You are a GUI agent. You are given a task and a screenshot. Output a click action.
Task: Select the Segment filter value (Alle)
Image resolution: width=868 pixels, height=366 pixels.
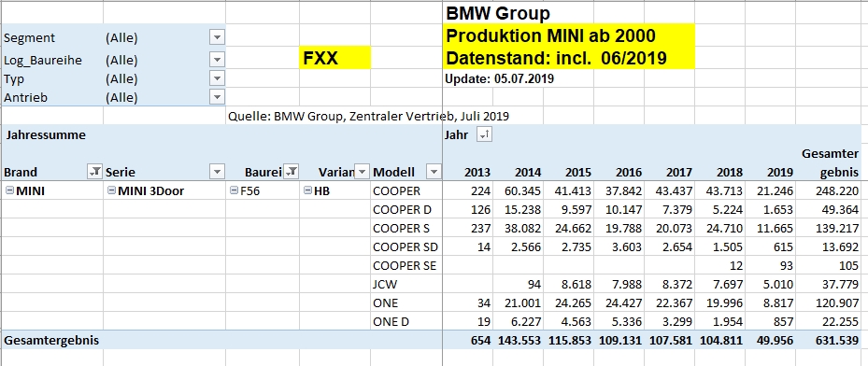121,37
